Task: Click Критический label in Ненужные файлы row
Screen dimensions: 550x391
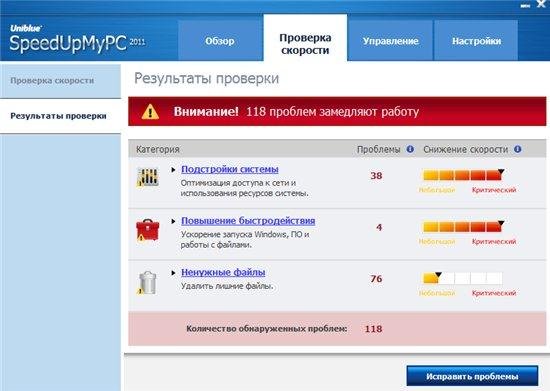Action: (494, 293)
